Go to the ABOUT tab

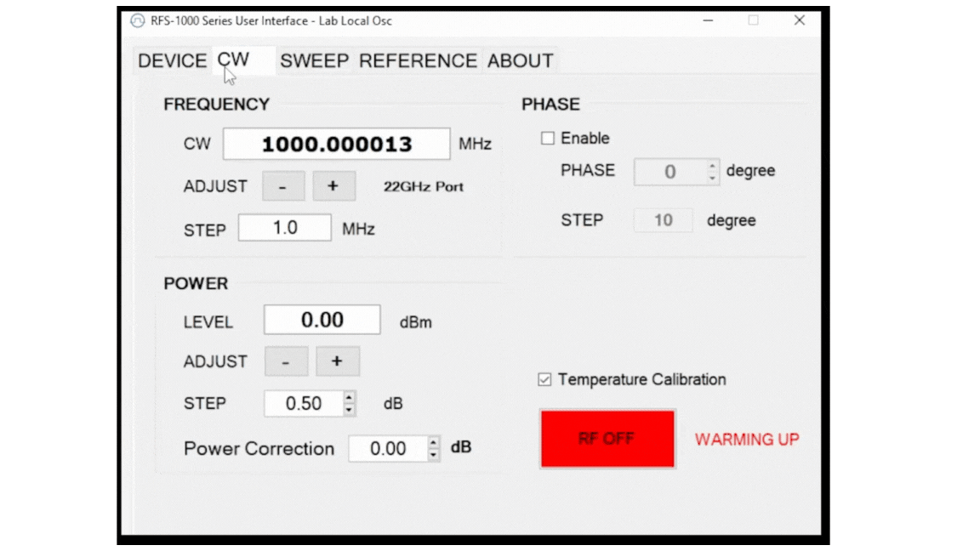[520, 61]
